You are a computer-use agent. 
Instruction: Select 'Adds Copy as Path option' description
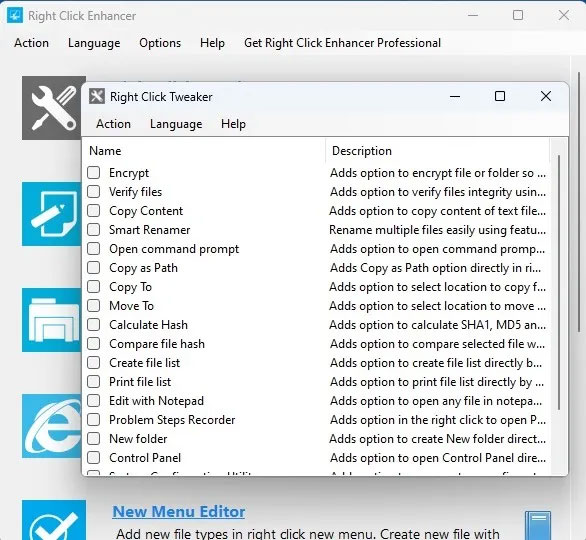[x=435, y=268]
